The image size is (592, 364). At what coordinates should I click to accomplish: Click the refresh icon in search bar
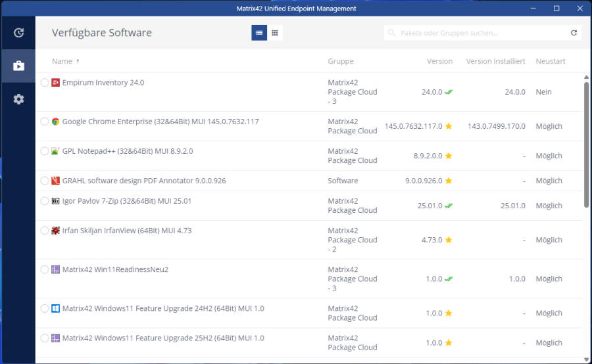(574, 32)
